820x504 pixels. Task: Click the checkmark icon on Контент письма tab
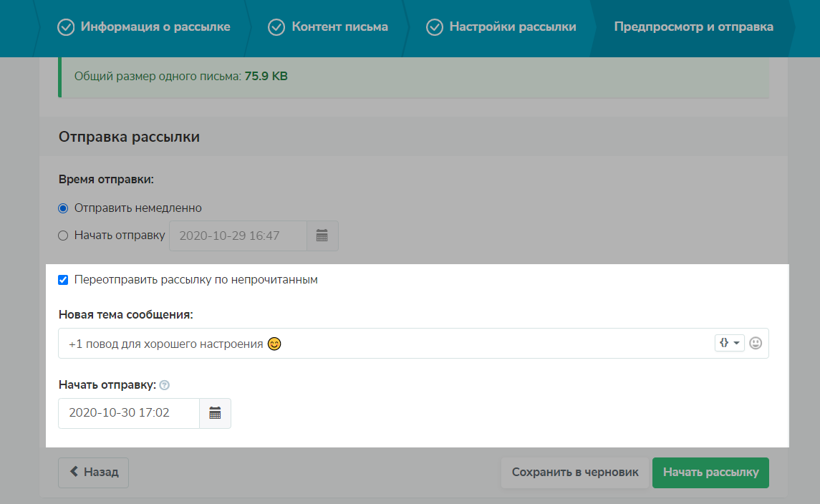point(276,26)
